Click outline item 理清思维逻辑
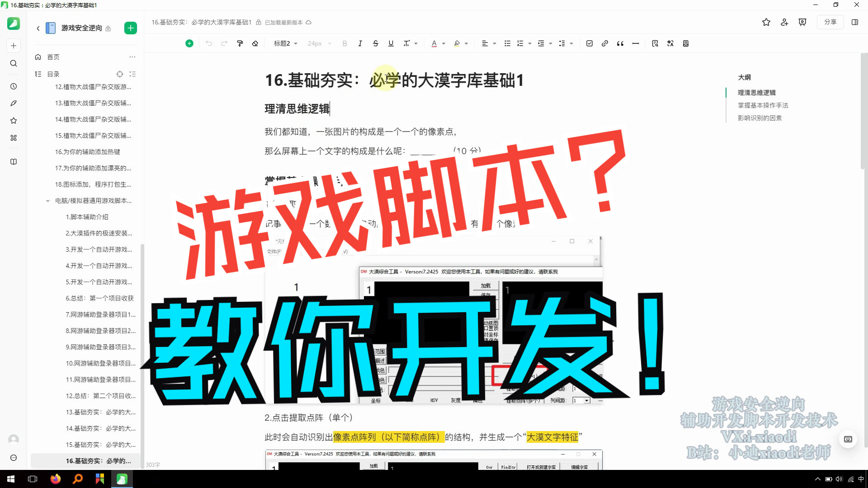This screenshot has width=868, height=488. click(757, 93)
